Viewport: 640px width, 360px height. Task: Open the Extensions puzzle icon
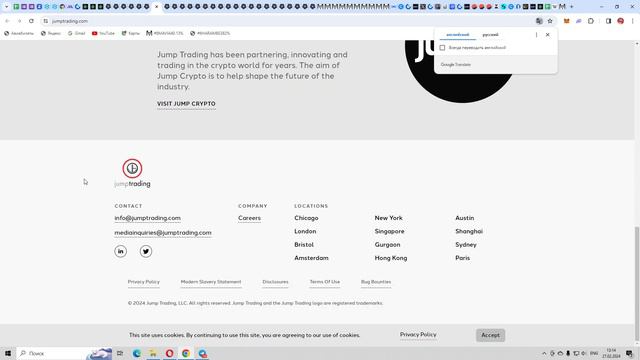(591, 21)
